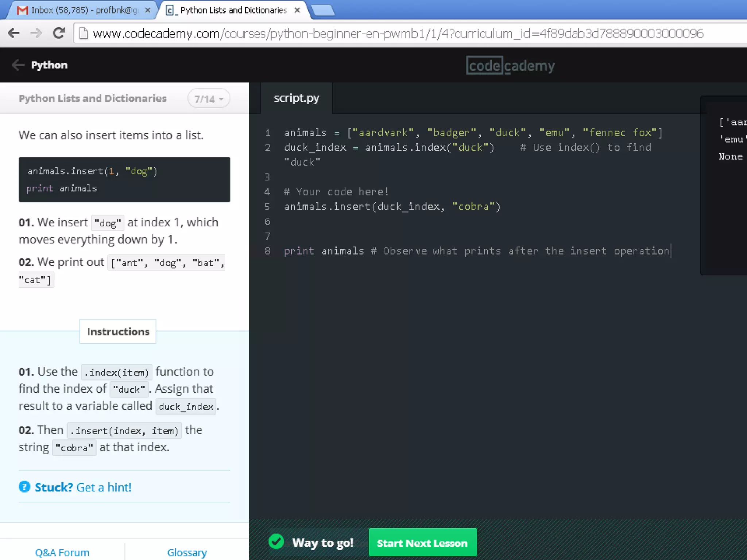Screen dimensions: 747x560
Task: Close the Python Lists and Dictionaries tab
Action: (297, 10)
